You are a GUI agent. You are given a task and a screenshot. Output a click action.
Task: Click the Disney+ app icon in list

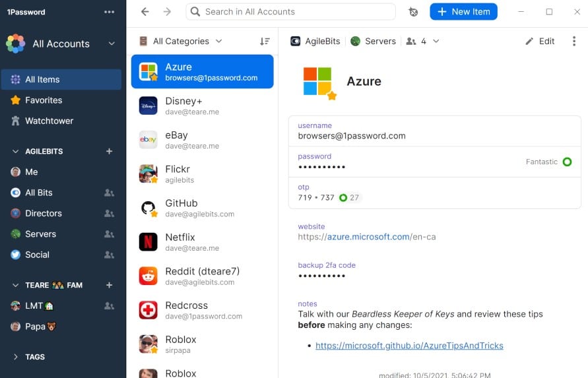click(148, 106)
